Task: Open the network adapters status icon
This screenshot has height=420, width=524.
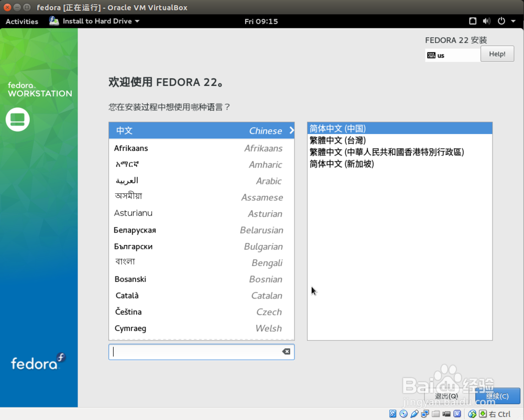Action: (425, 414)
